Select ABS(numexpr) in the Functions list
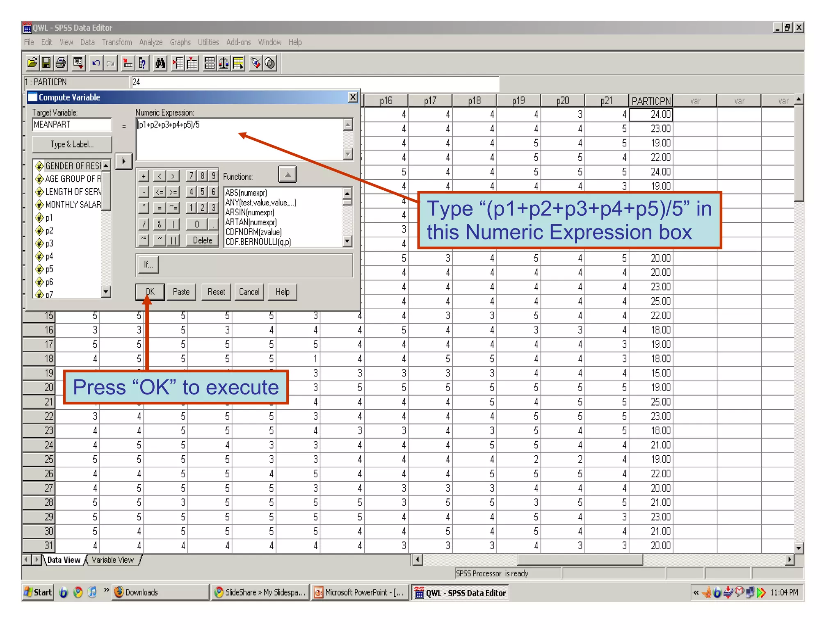This screenshot has height=630, width=840. click(x=246, y=193)
